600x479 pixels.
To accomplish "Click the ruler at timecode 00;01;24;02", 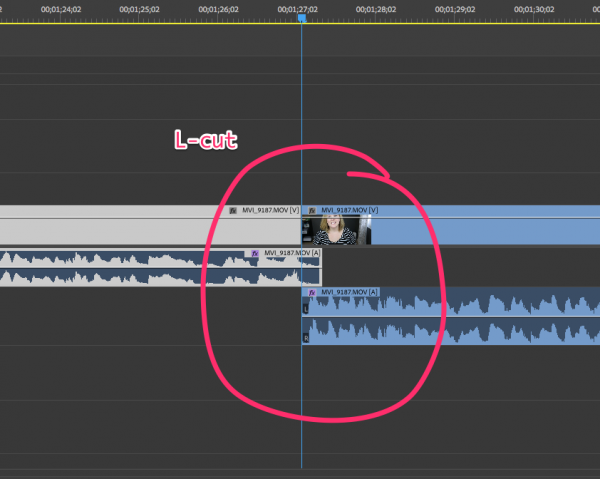I will 61,9.
